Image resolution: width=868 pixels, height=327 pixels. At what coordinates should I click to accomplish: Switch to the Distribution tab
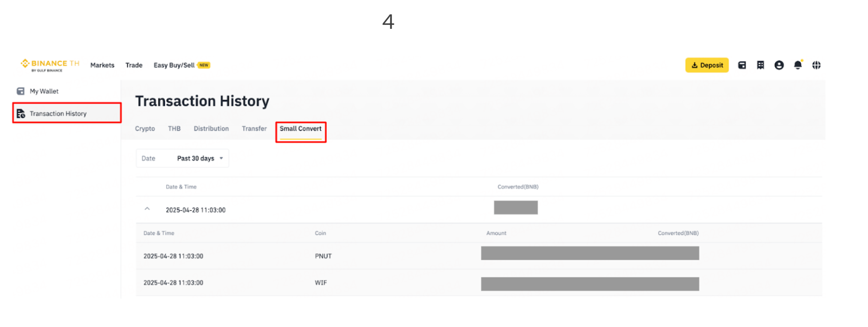click(x=211, y=129)
